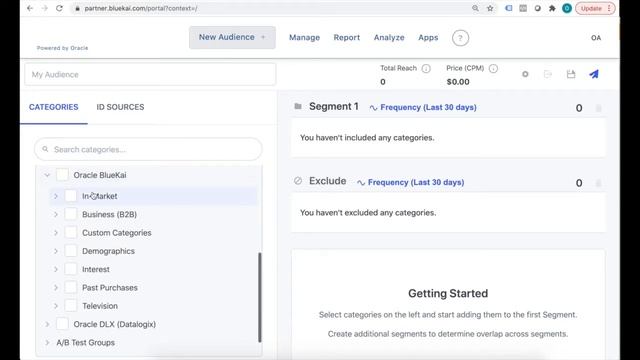Screen dimensions: 640x360
Task: Click the A/B Test Groups label
Action: coord(85,342)
